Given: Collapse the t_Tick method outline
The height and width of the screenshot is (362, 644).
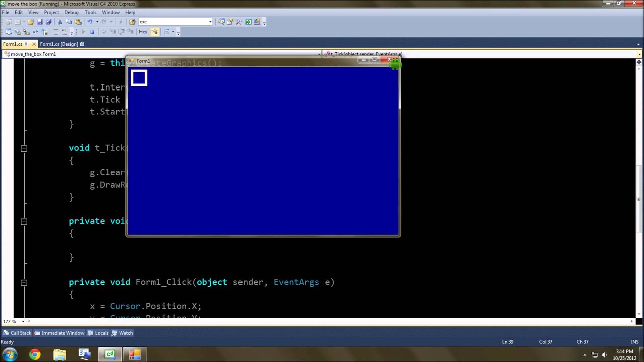Looking at the screenshot, I should [24, 148].
